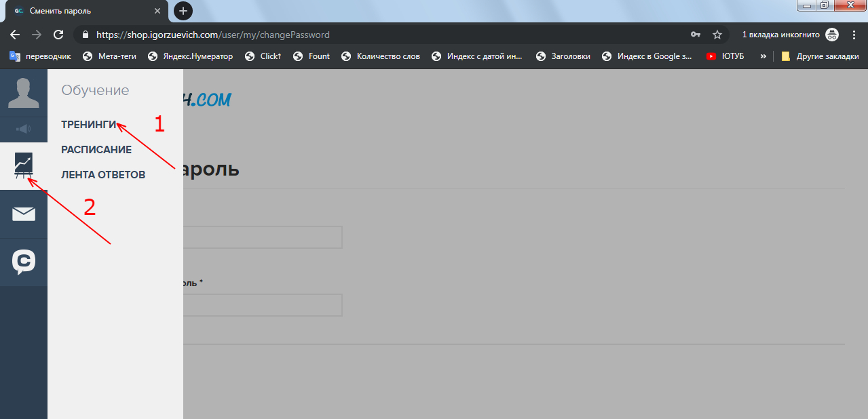Reload the current page
Screen dimensions: 868x419
click(x=58, y=35)
